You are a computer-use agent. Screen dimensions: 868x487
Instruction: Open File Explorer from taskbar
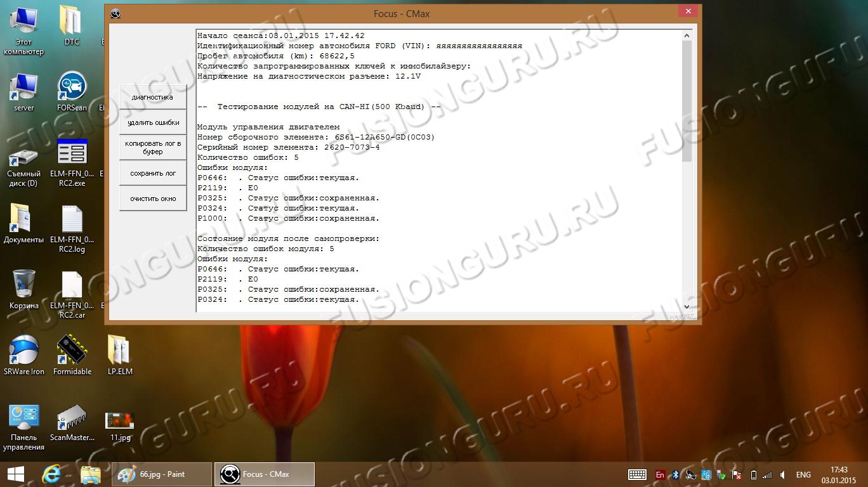pos(91,474)
